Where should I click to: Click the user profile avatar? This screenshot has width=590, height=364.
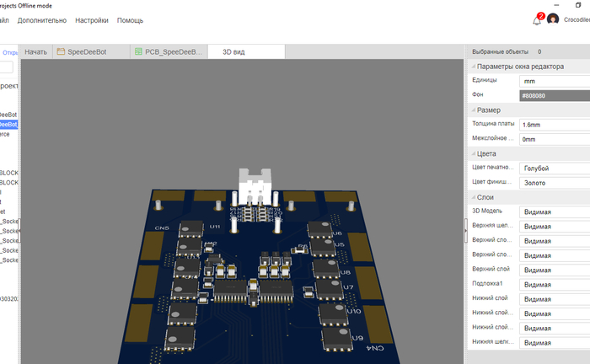pos(553,19)
